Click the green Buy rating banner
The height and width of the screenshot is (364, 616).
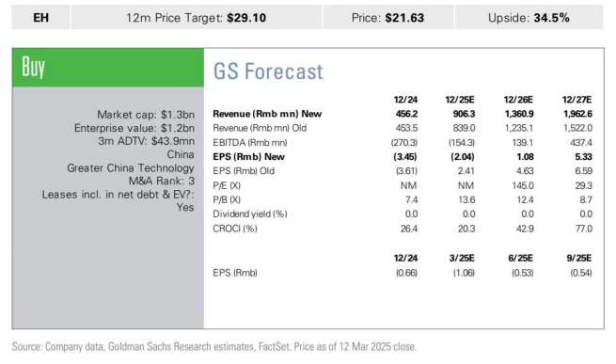pyautogui.click(x=108, y=68)
